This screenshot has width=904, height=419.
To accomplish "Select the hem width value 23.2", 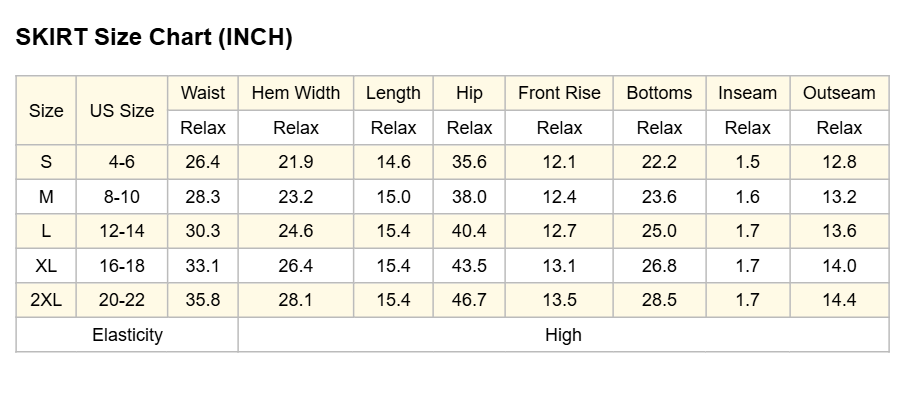I will tap(296, 197).
